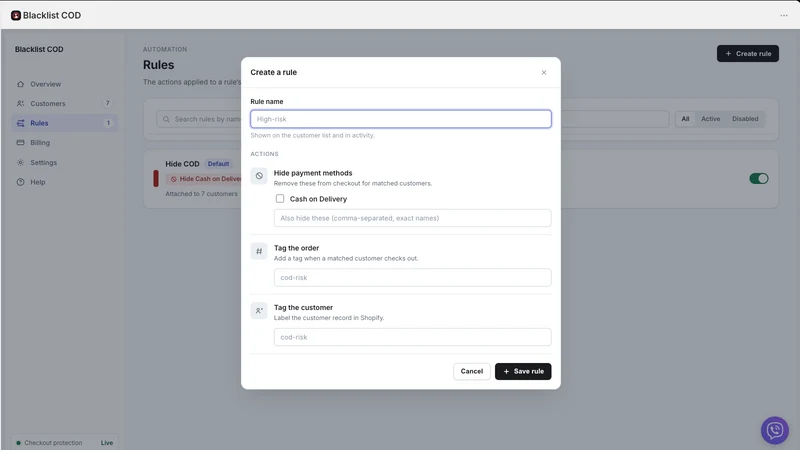
Task: Click the Billing card icon in sidebar
Action: click(20, 143)
